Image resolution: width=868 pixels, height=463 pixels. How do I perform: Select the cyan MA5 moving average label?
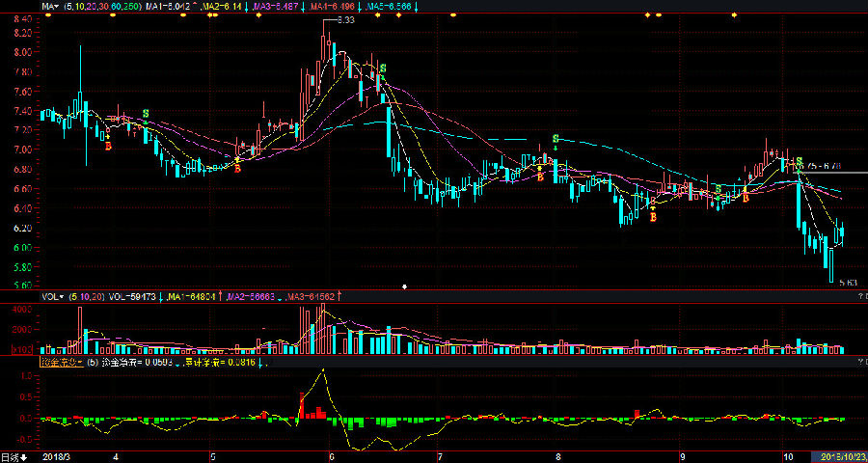(389, 6)
